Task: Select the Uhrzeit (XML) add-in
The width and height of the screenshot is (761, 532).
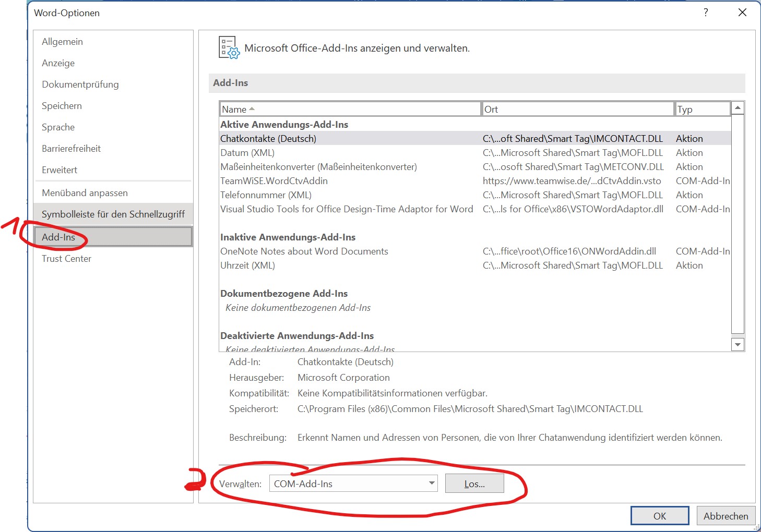Action: (x=247, y=265)
